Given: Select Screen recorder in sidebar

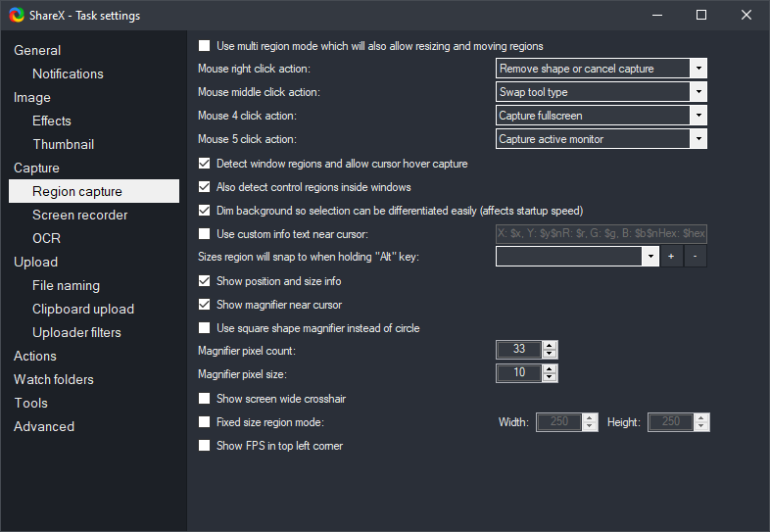Looking at the screenshot, I should pyautogui.click(x=79, y=215).
